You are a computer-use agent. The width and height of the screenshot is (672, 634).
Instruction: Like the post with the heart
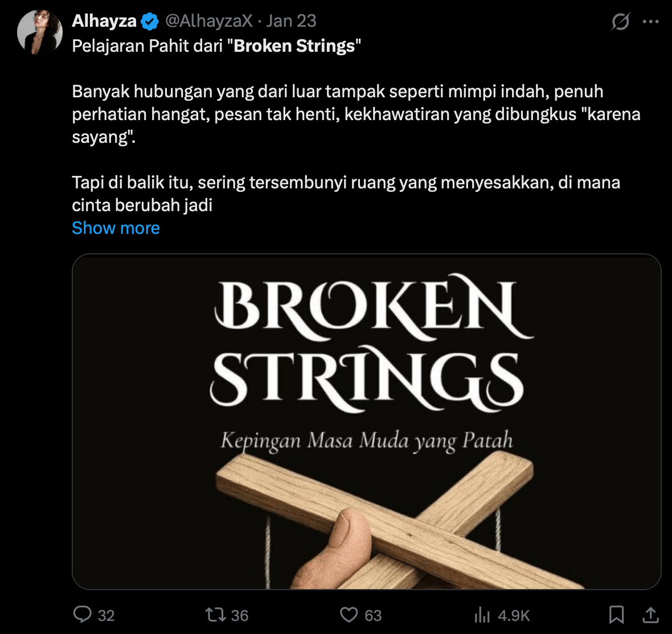(349, 615)
